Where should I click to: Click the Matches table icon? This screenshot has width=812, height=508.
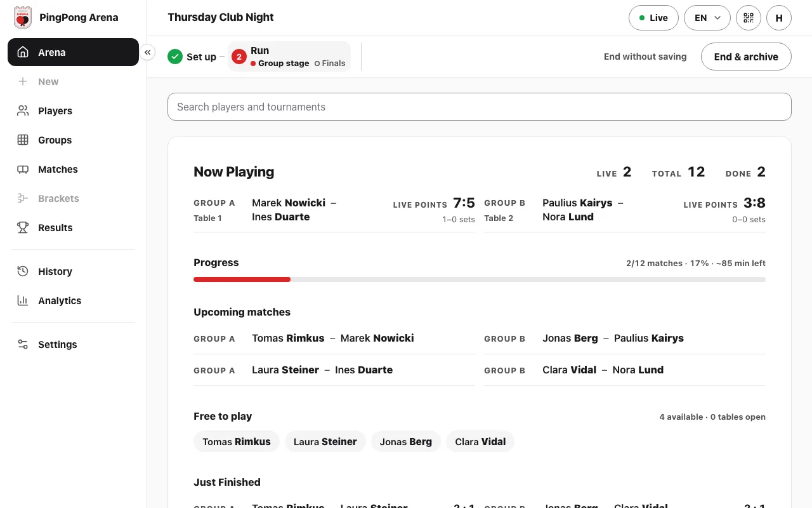point(23,169)
